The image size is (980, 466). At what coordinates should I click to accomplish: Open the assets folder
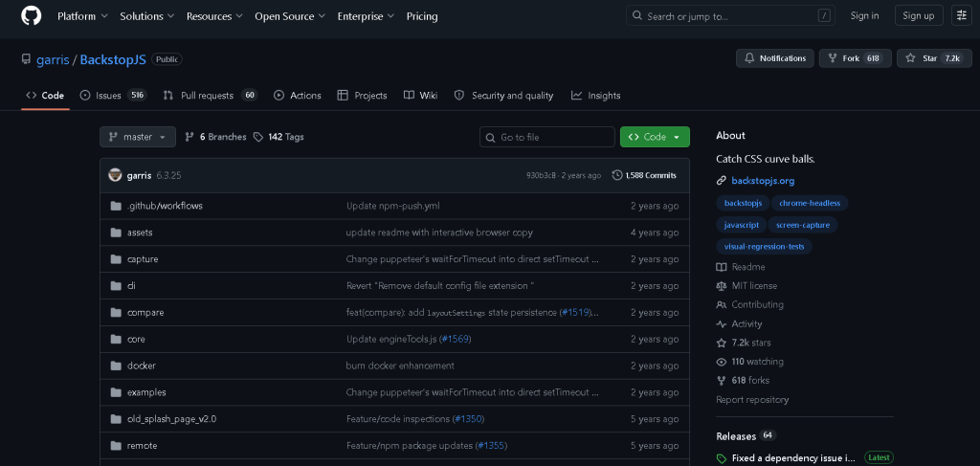click(x=140, y=233)
